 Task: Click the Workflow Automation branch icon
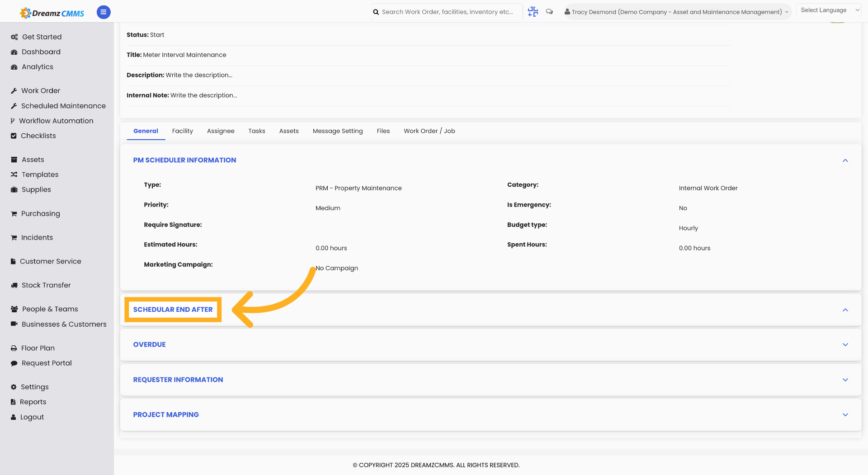[13, 121]
